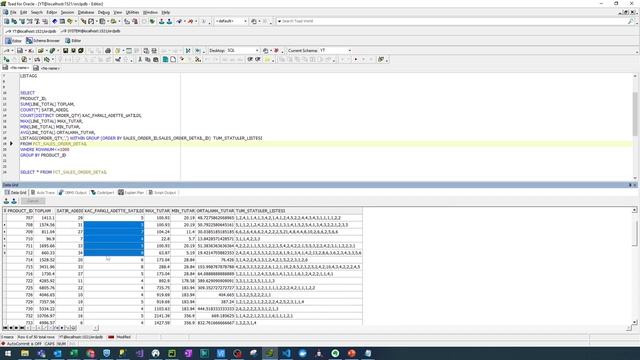Click the green Execute statement icon
This screenshot has height=360, width=640.
click(7, 60)
